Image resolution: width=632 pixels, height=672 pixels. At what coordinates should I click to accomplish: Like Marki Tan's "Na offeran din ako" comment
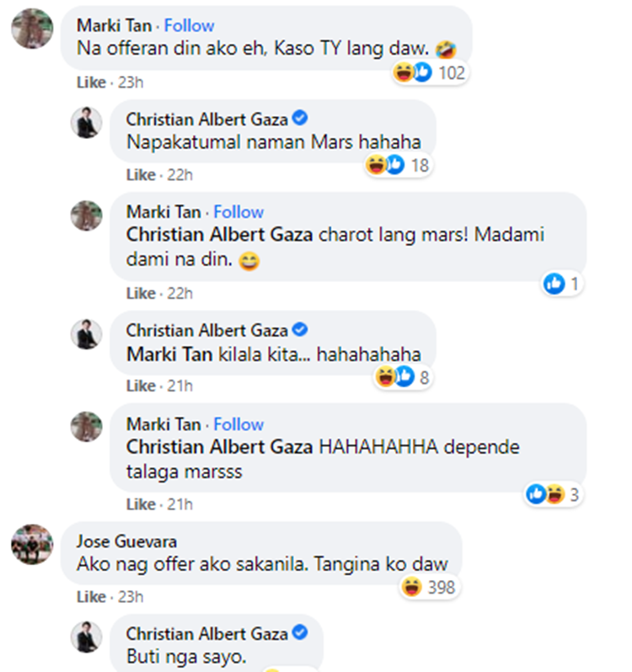click(x=90, y=83)
